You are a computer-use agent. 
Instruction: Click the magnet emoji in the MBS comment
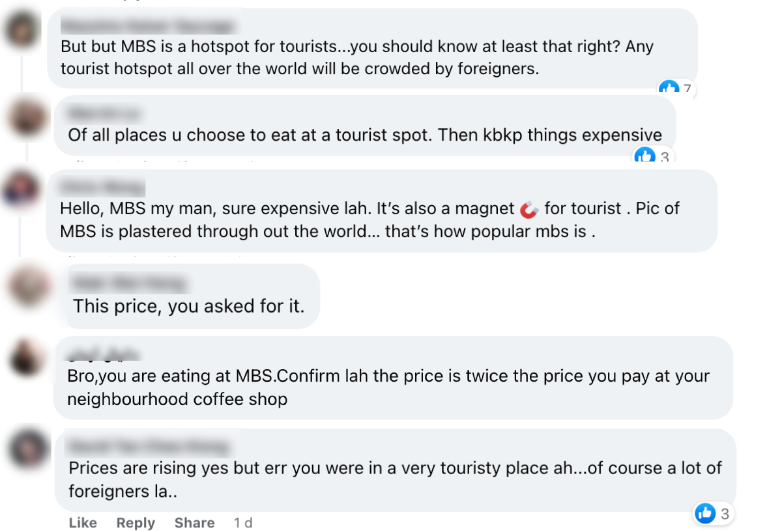point(529,209)
